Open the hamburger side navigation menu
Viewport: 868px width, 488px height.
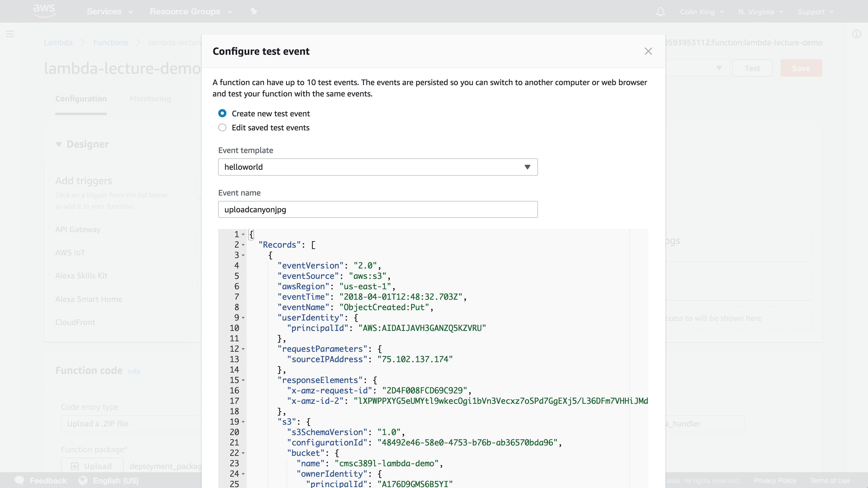coord(10,34)
